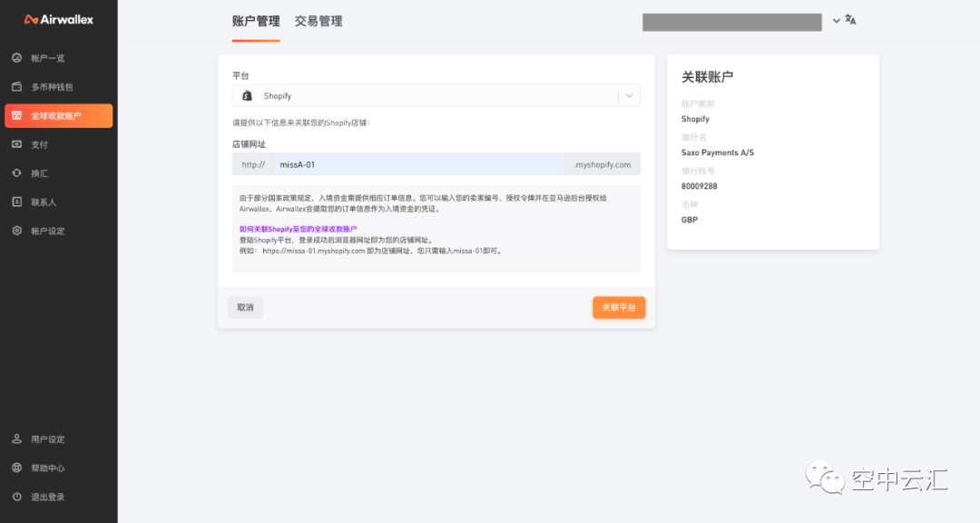This screenshot has height=523, width=980.
Task: Expand the Shopify platform dropdown
Action: pyautogui.click(x=630, y=96)
